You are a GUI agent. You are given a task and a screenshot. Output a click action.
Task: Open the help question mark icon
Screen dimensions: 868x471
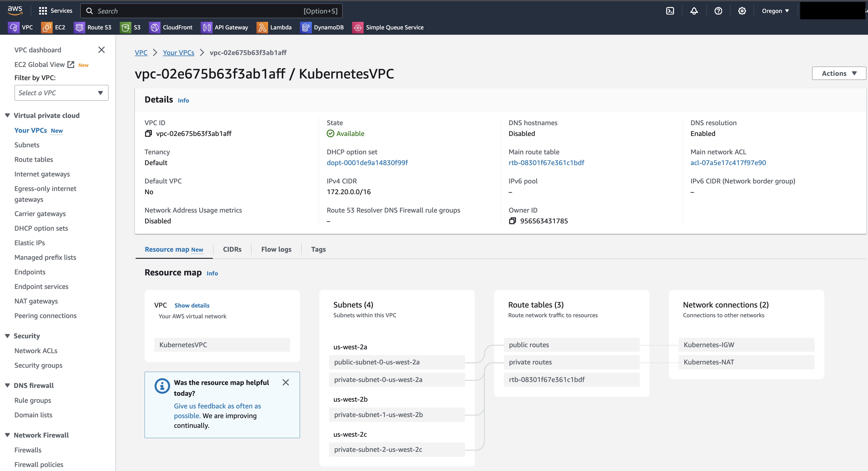(x=718, y=11)
